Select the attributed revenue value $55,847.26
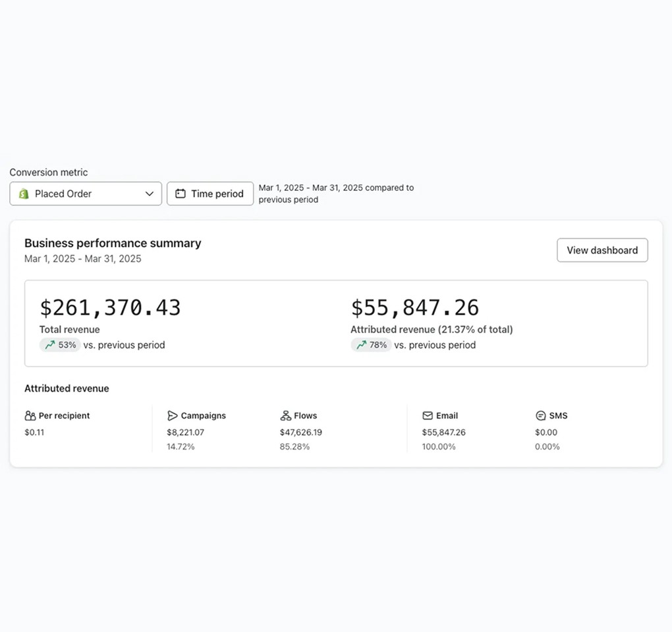Screen dimensions: 672x632 (x=415, y=307)
